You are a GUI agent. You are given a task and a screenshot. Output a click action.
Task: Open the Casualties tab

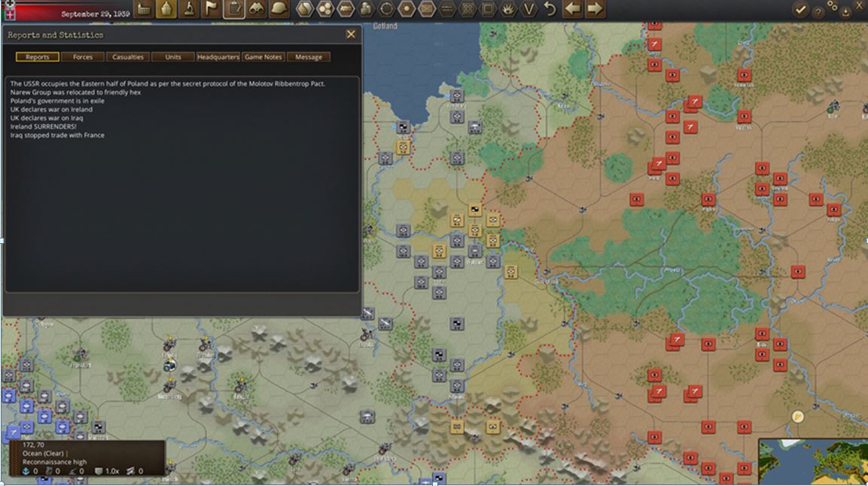click(128, 57)
